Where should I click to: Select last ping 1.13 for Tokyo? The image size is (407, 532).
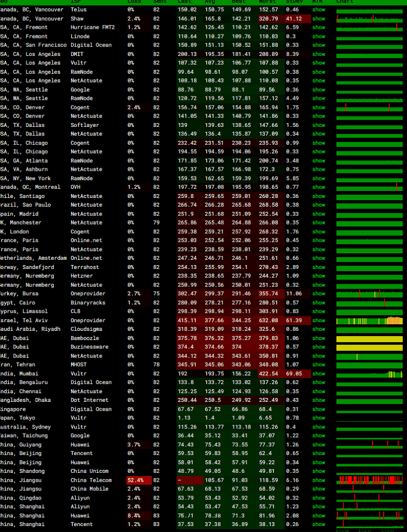pos(184,418)
